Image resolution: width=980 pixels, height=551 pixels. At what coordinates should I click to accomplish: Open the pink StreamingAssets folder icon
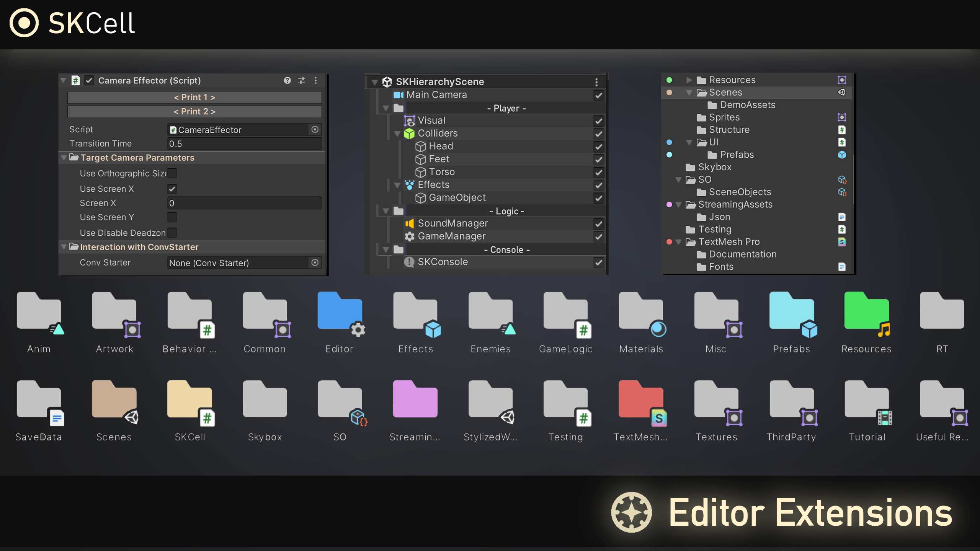pyautogui.click(x=415, y=399)
